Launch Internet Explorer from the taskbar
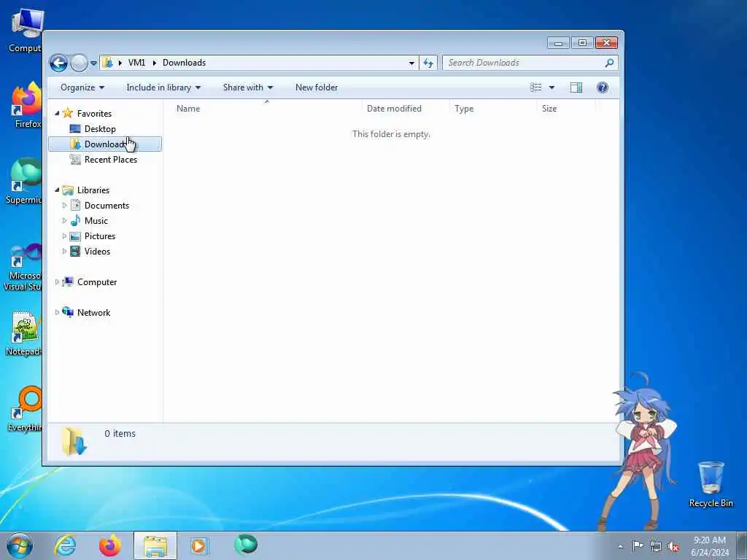 (x=65, y=545)
